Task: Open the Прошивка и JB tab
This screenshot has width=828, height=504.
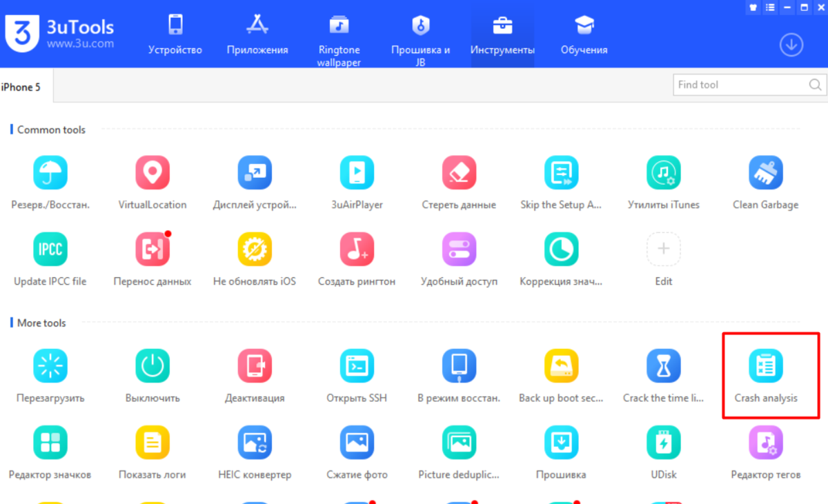Action: pos(420,39)
